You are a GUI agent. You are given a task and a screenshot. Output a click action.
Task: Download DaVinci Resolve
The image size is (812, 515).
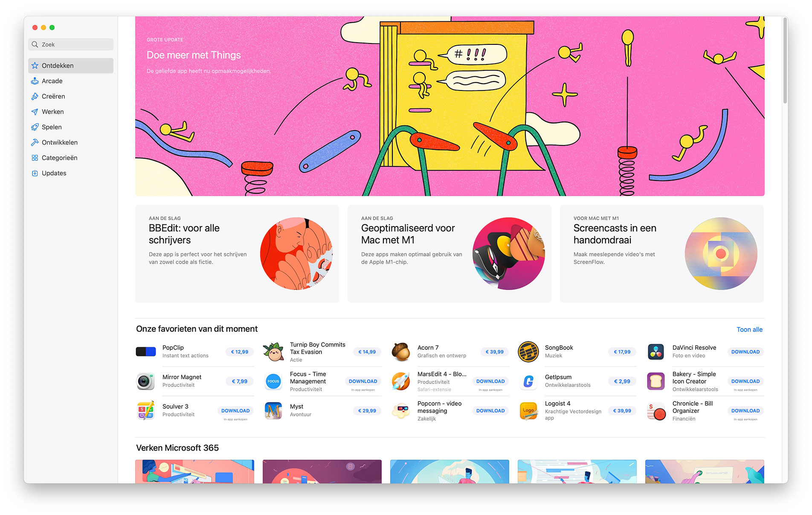pyautogui.click(x=745, y=352)
